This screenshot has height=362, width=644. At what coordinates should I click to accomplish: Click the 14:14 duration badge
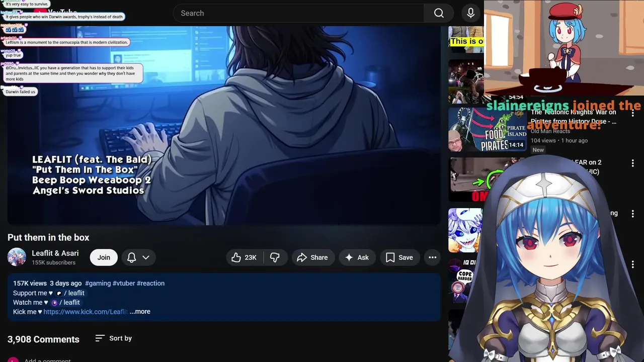click(x=516, y=145)
